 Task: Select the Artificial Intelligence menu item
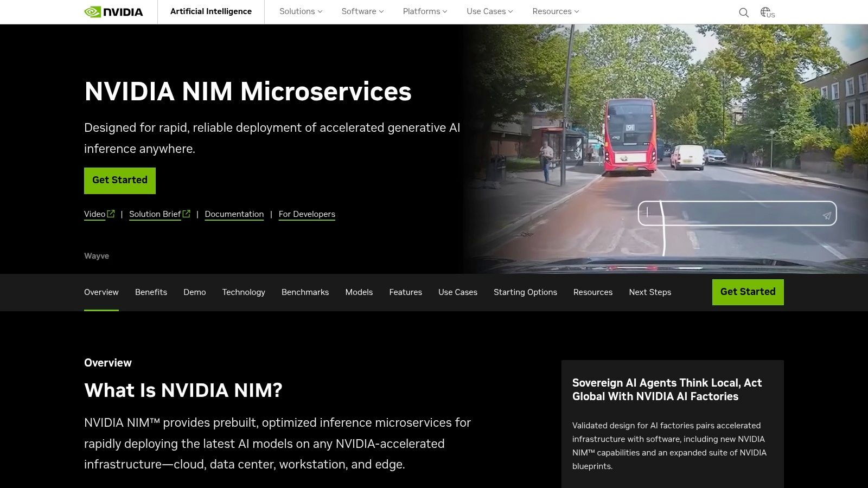(211, 11)
